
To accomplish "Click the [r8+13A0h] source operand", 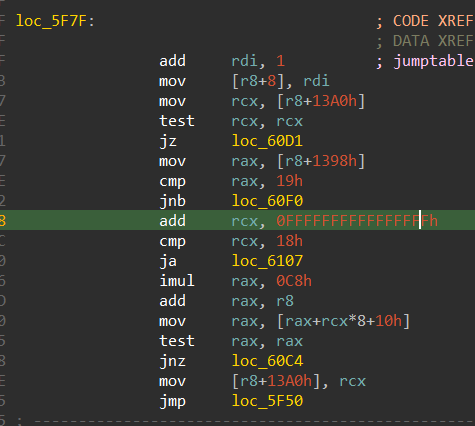I will (x=321, y=101).
